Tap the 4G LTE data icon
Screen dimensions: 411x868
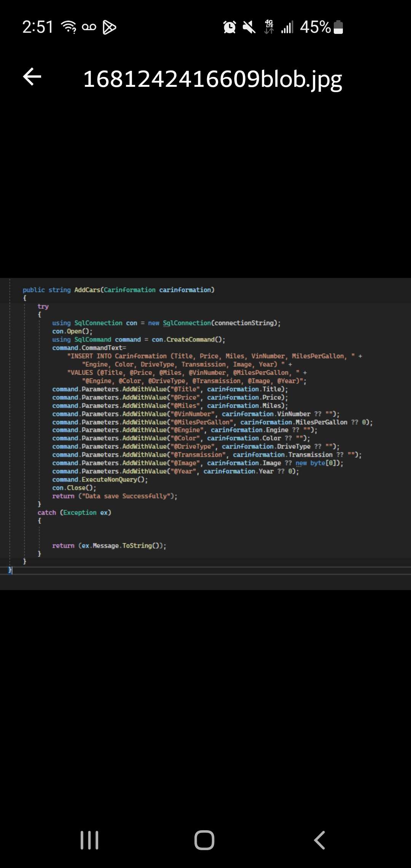(269, 27)
